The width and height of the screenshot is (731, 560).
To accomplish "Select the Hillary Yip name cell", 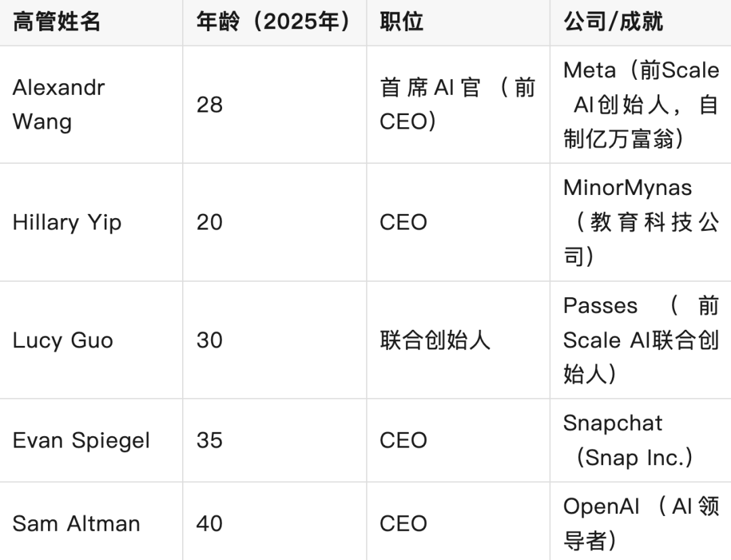I will (67, 222).
